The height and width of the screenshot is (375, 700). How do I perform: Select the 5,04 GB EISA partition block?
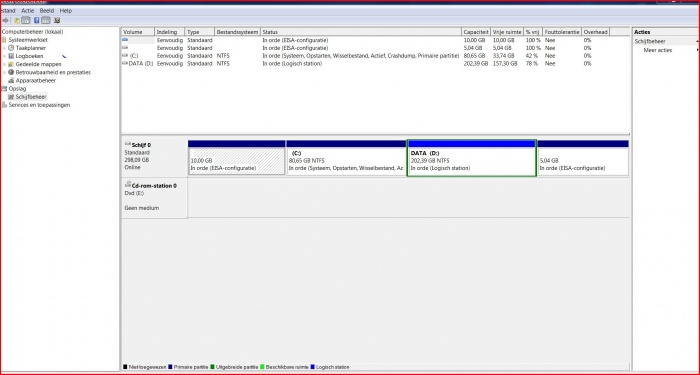click(x=583, y=158)
